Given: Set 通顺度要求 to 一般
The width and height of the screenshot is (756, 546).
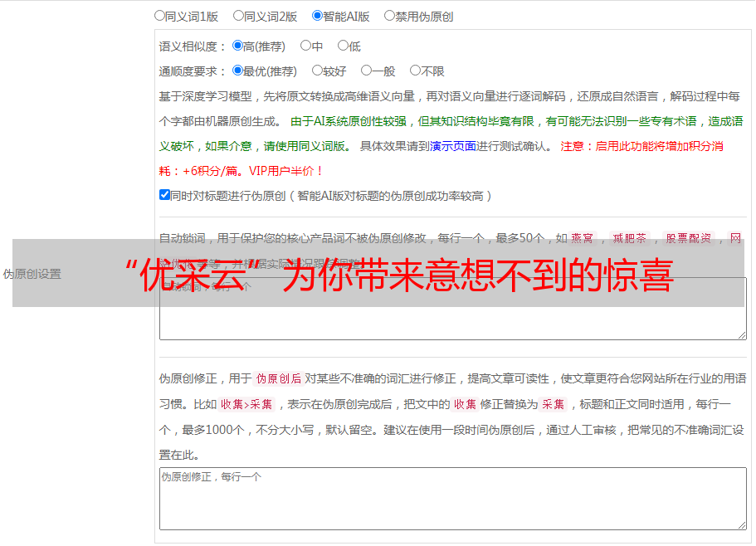Looking at the screenshot, I should pyautogui.click(x=367, y=71).
